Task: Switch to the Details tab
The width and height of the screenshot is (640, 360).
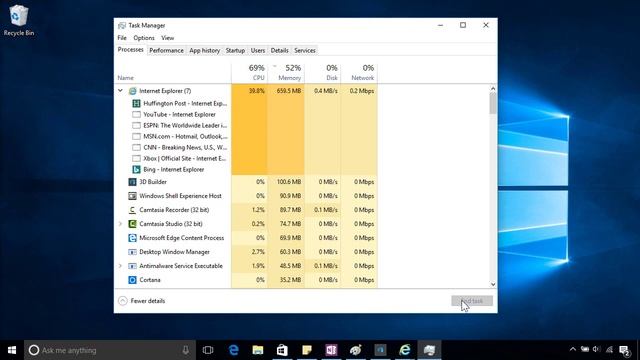Action: [280, 51]
